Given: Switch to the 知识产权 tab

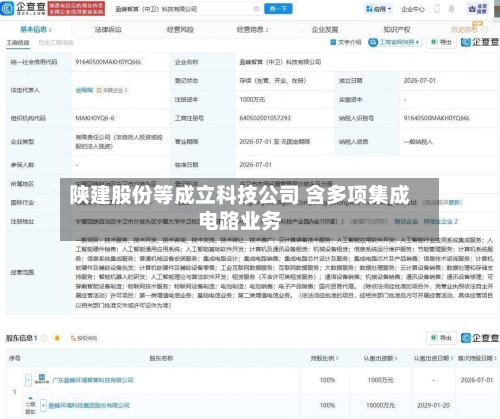Looking at the screenshot, I should click(397, 30).
